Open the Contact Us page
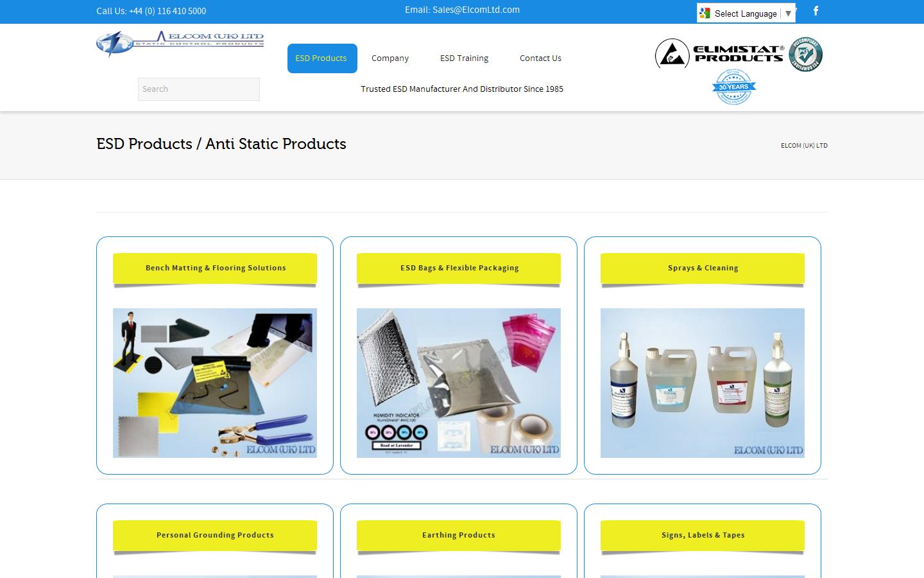Viewport: 924px width, 578px height. [540, 58]
